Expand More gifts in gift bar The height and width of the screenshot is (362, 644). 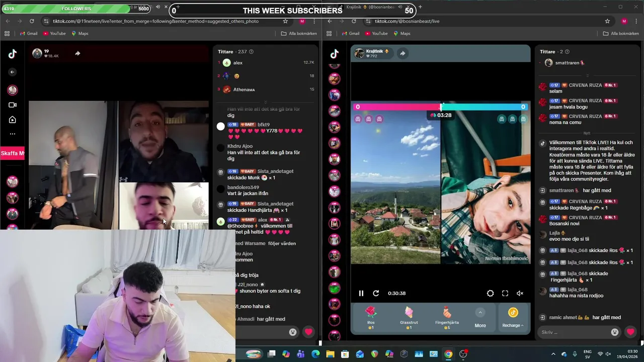tap(480, 318)
